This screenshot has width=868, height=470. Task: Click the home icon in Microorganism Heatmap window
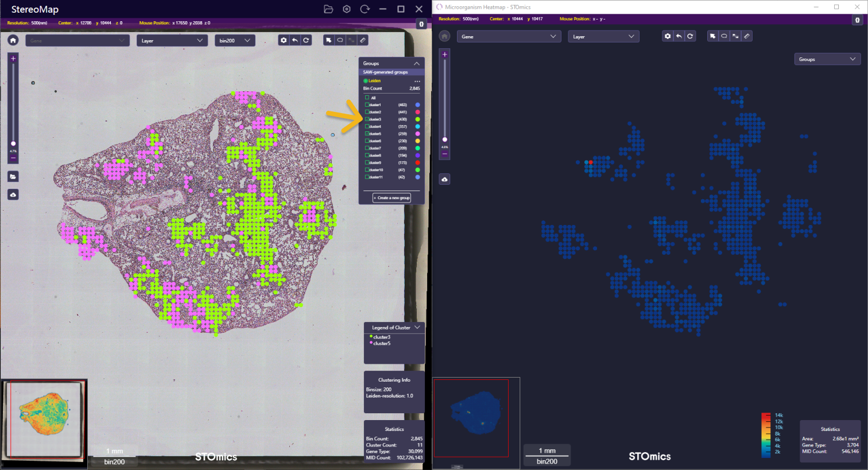(x=444, y=36)
